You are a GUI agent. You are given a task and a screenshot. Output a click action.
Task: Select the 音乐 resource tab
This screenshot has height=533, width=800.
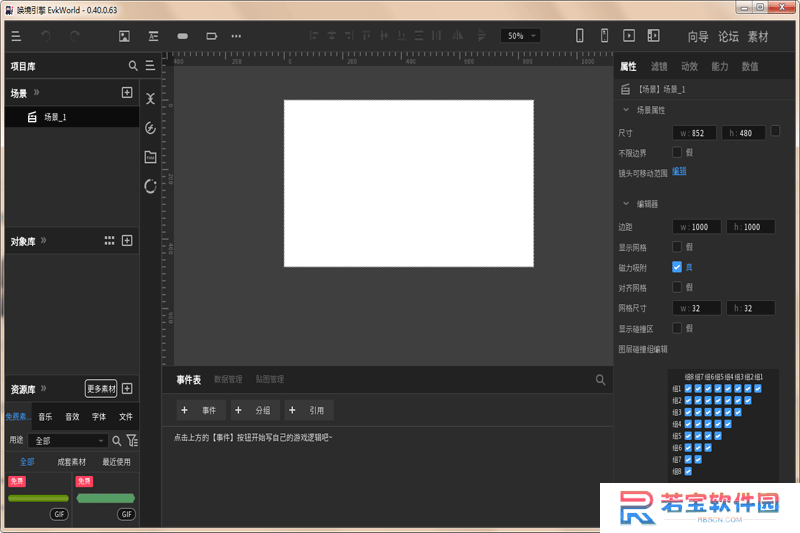coord(45,417)
